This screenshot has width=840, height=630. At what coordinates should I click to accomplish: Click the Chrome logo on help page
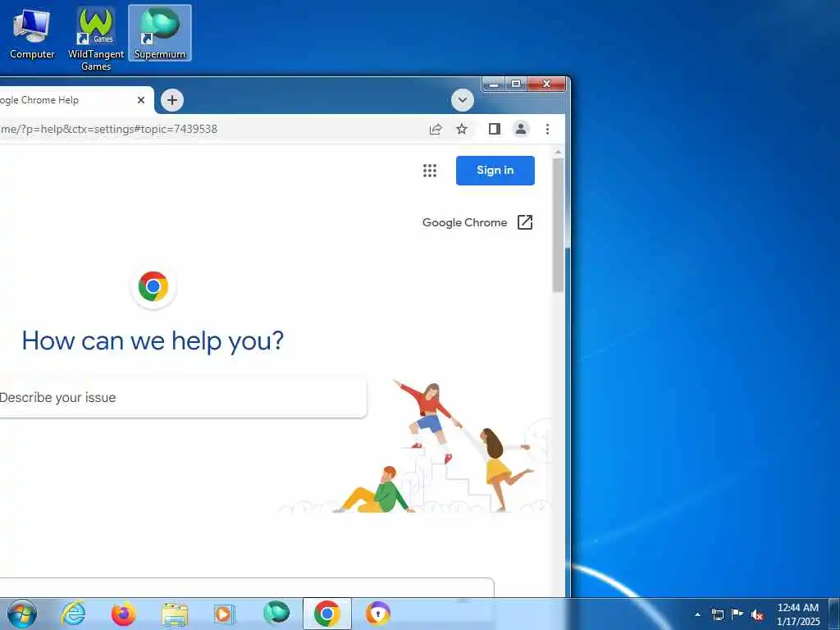tap(153, 286)
